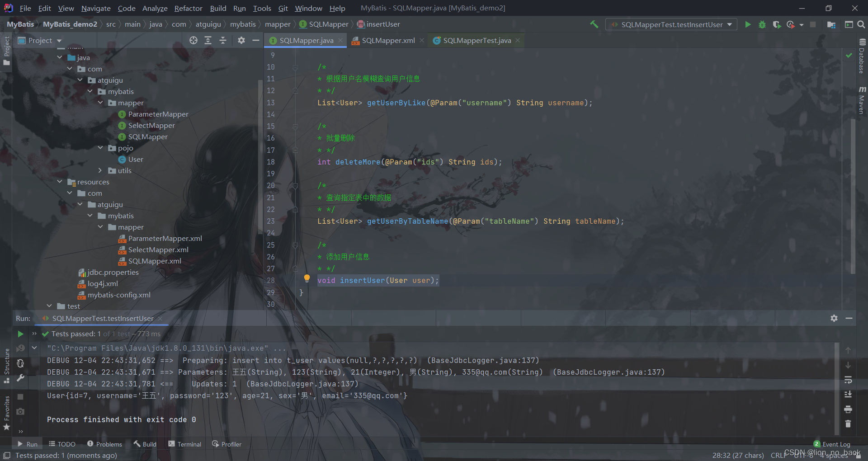
Task: Open the Event Log
Action: point(832,444)
